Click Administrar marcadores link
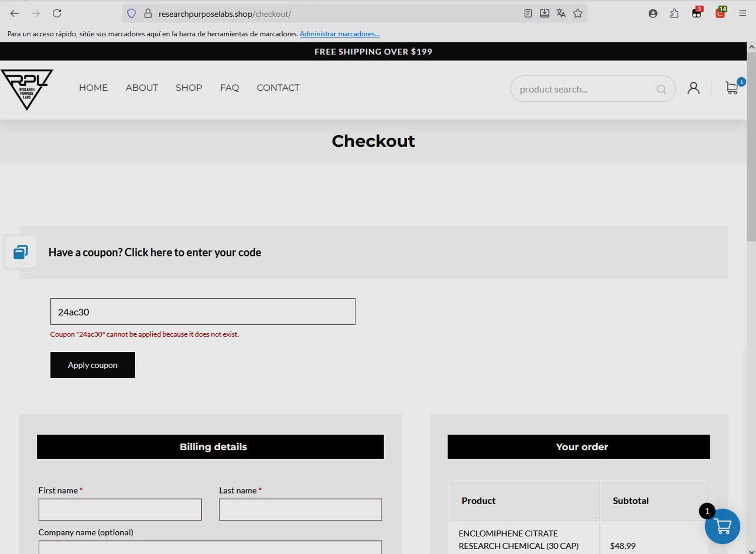 [x=340, y=34]
